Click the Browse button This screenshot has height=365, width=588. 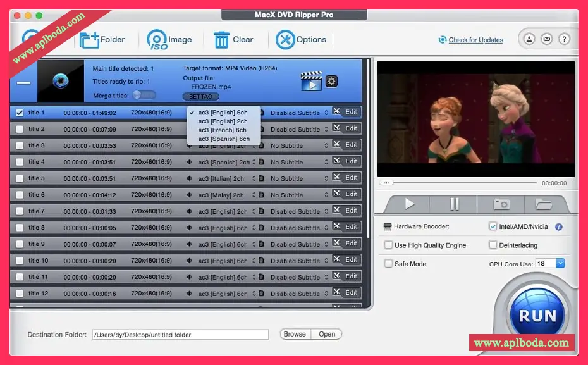(x=294, y=334)
